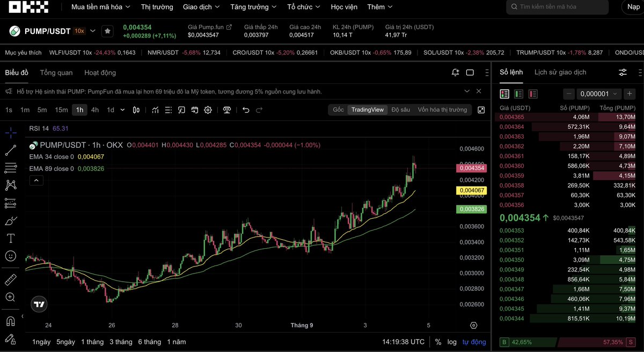
Task: Open more timeframes dropdown after 1d
Action: coord(122,110)
